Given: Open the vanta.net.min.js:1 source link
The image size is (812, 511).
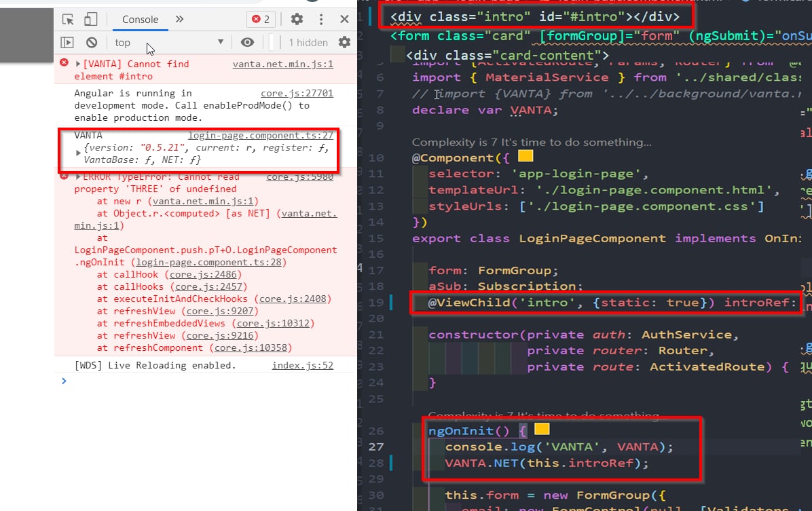Looking at the screenshot, I should (x=282, y=64).
